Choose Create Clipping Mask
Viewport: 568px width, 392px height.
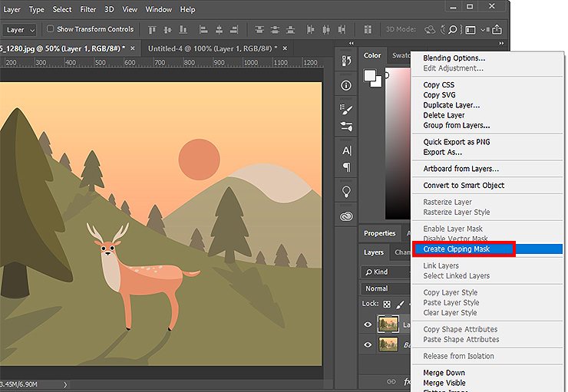pos(487,249)
